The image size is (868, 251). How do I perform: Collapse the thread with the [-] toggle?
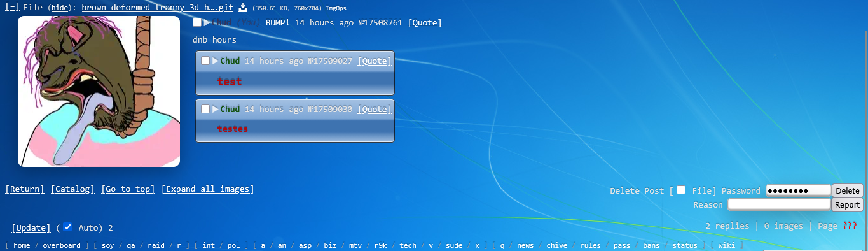tap(12, 8)
